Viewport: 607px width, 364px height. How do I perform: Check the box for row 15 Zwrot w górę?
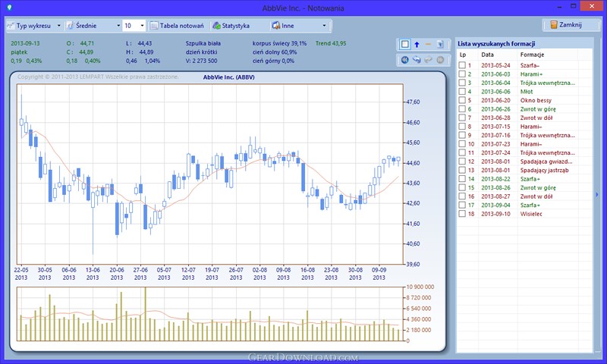(x=462, y=187)
